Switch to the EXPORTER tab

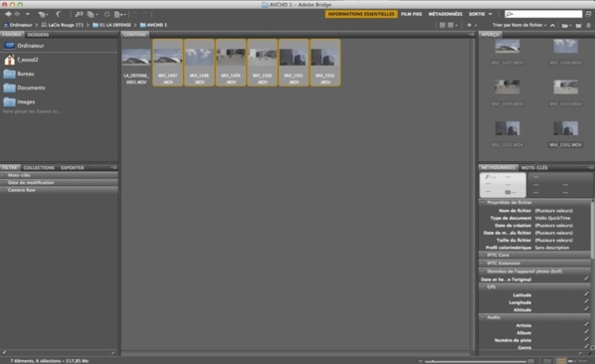pos(72,168)
